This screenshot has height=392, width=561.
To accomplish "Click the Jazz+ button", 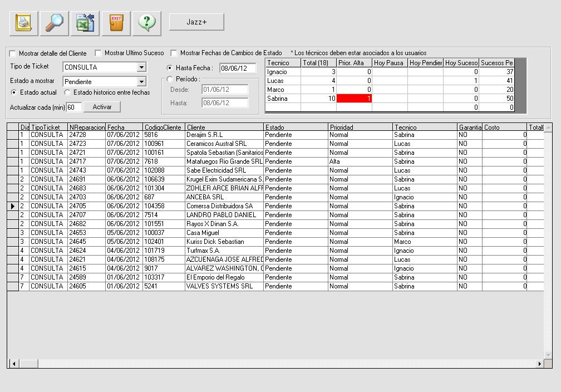I will click(196, 22).
